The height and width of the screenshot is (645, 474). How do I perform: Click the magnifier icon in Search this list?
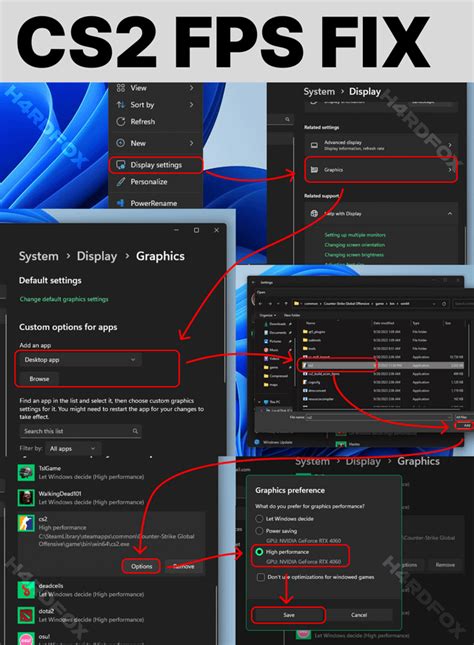click(x=135, y=431)
